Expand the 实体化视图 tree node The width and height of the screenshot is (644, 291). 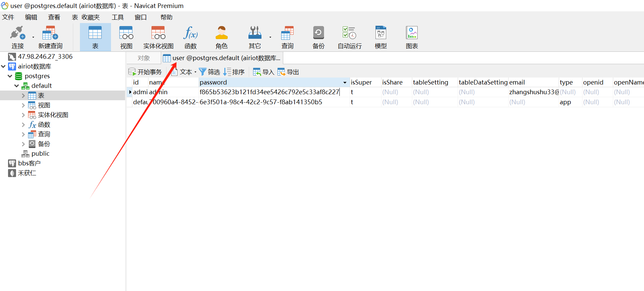[23, 115]
